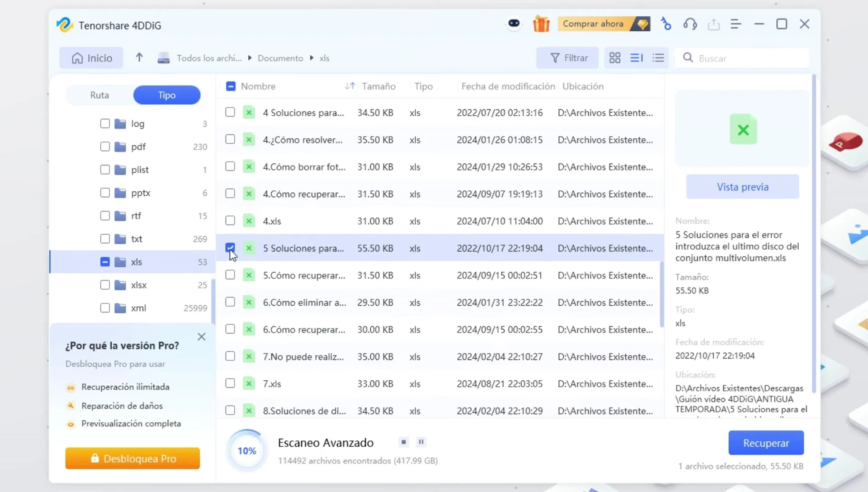This screenshot has width=868, height=492.
Task: Switch to detail list view
Action: [x=637, y=58]
